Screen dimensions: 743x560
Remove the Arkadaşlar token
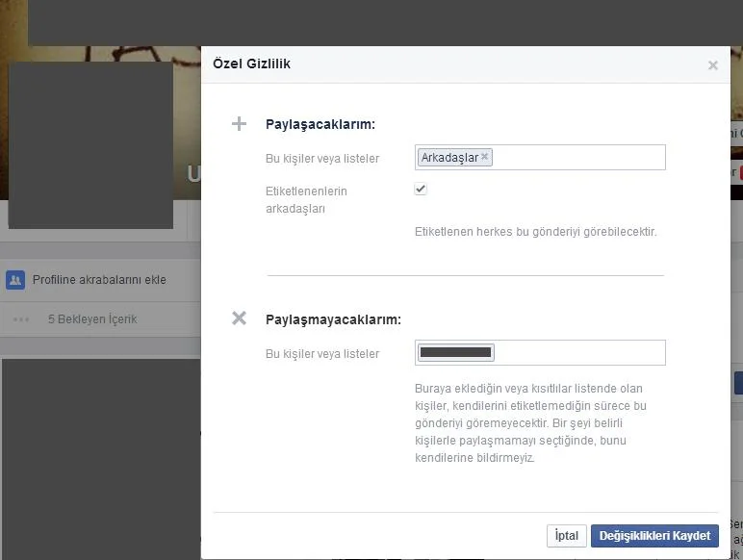point(485,157)
